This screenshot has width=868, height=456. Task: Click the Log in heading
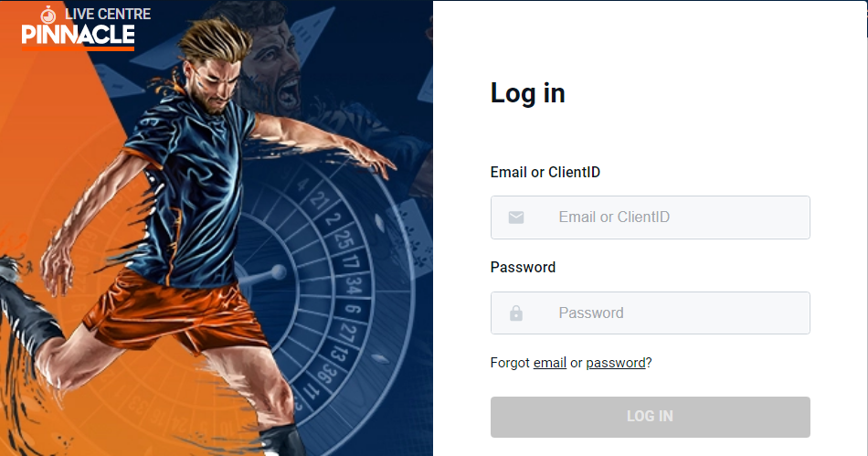pyautogui.click(x=527, y=93)
